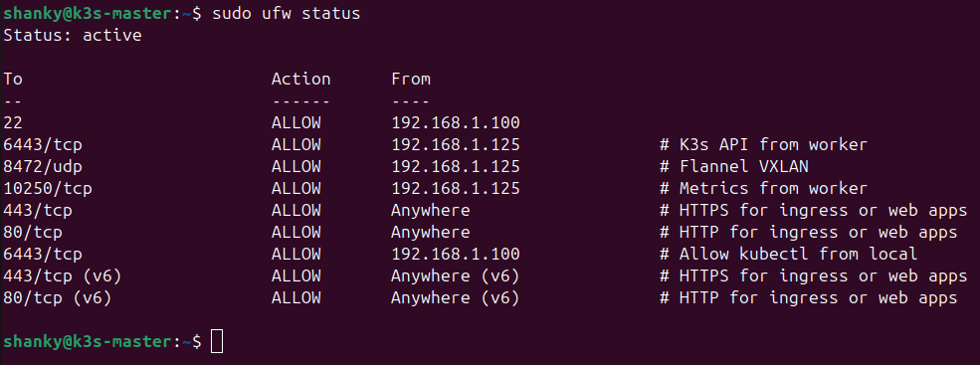Click the 10250/tcp rule entry
Viewport: 980px width, 365px height.
tap(48, 188)
